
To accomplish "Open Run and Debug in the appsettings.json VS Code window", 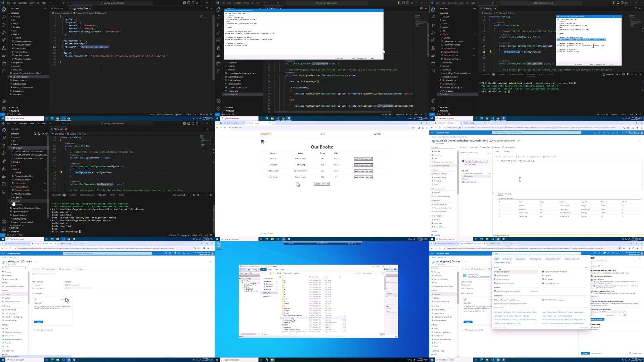I will [4, 33].
